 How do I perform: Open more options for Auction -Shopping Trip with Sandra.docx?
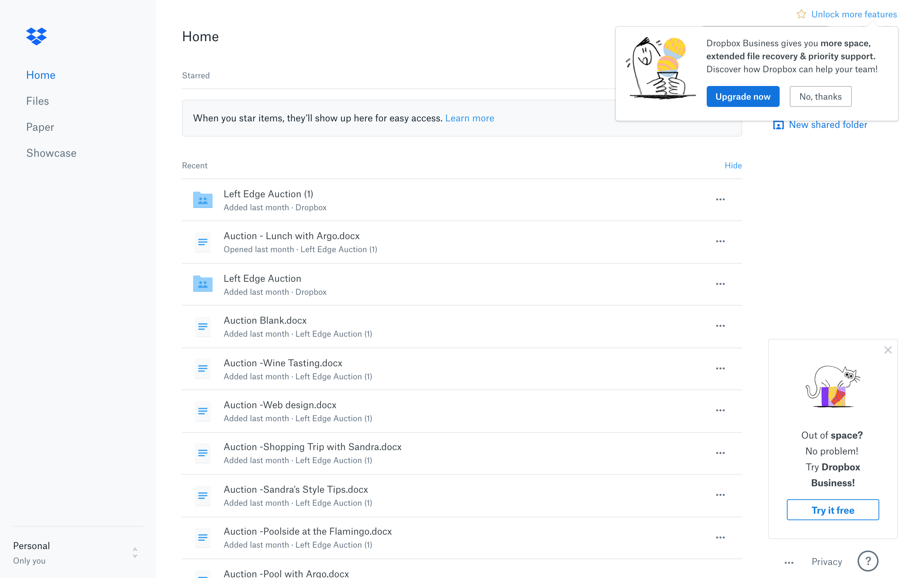(x=720, y=453)
